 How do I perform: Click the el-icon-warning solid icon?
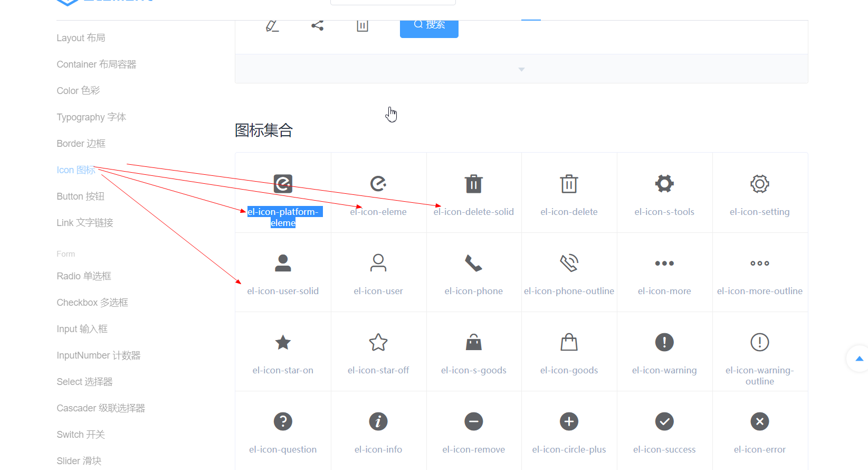(664, 342)
